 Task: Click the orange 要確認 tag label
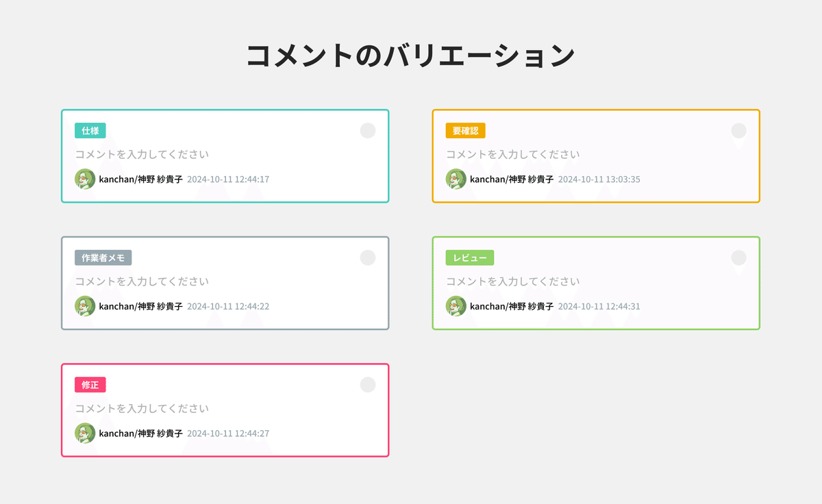(x=466, y=131)
